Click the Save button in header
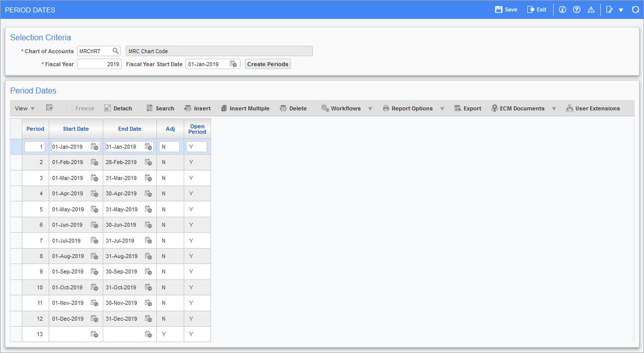 (x=506, y=9)
